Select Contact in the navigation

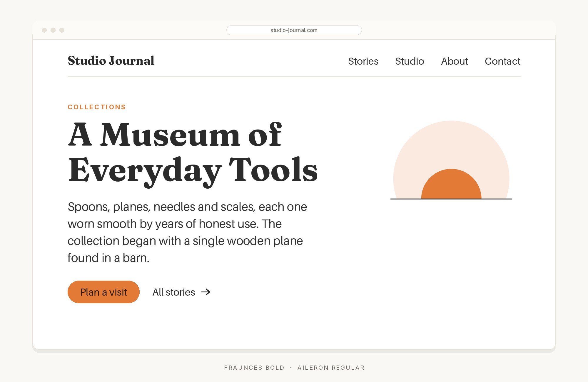coord(502,61)
